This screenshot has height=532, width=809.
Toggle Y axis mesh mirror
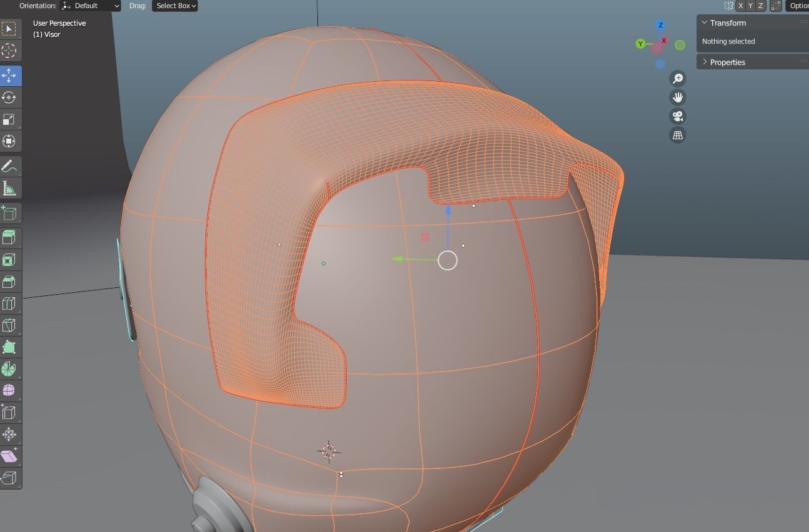[750, 6]
